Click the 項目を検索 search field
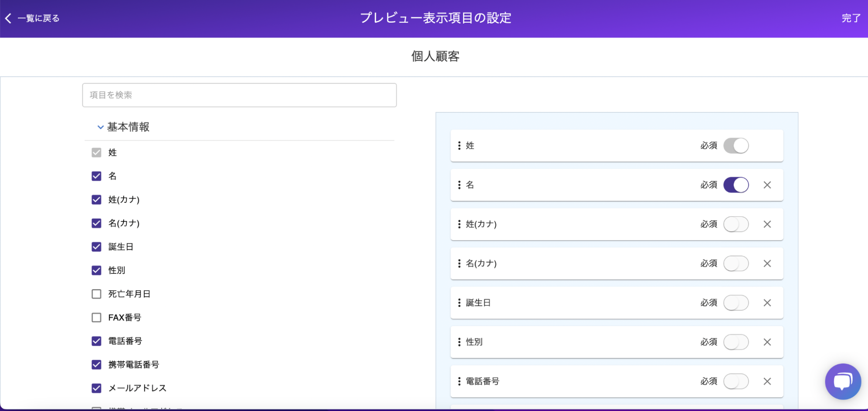This screenshot has height=411, width=868. [239, 95]
